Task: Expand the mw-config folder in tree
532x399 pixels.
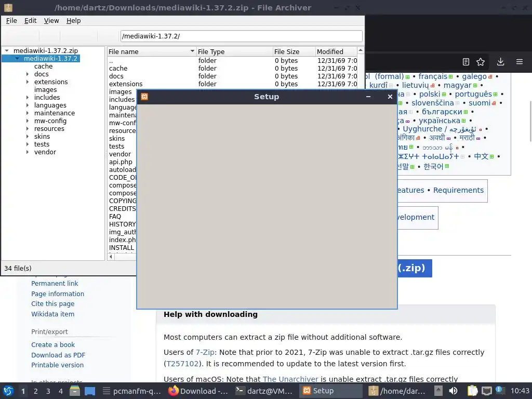Action: point(28,121)
